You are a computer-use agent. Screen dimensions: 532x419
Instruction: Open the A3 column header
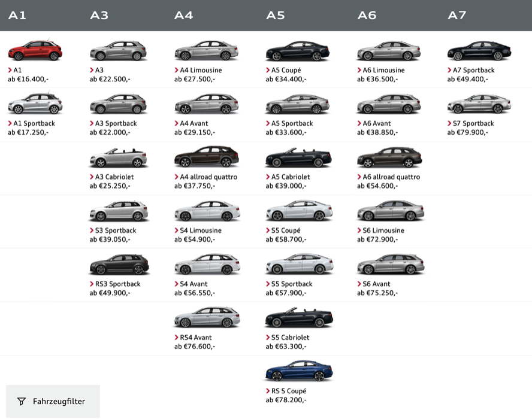tap(99, 16)
